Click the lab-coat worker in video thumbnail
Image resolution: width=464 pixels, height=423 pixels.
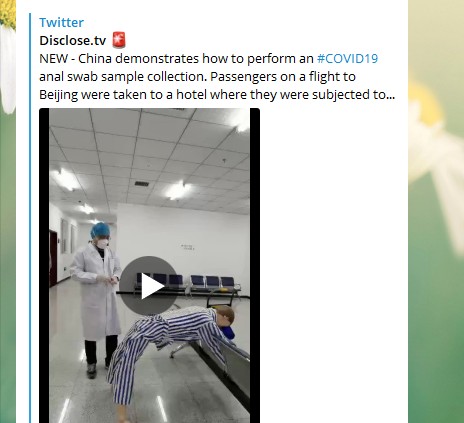[x=97, y=297]
